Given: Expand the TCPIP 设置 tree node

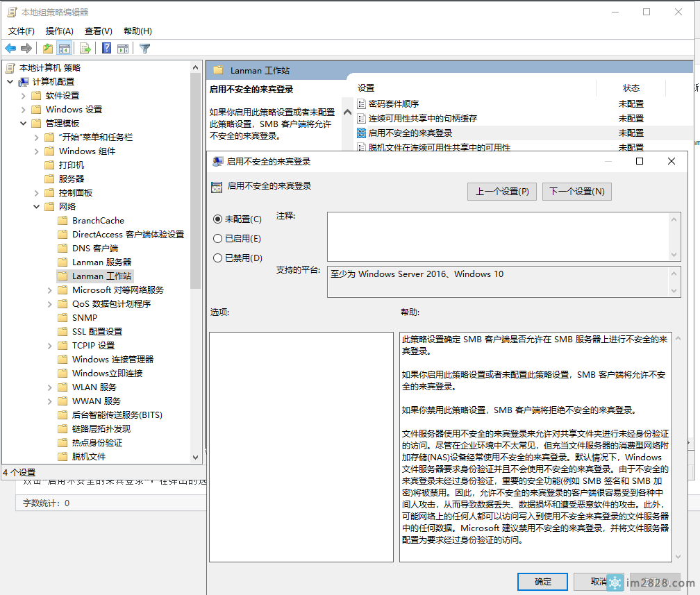Looking at the screenshot, I should click(x=50, y=345).
